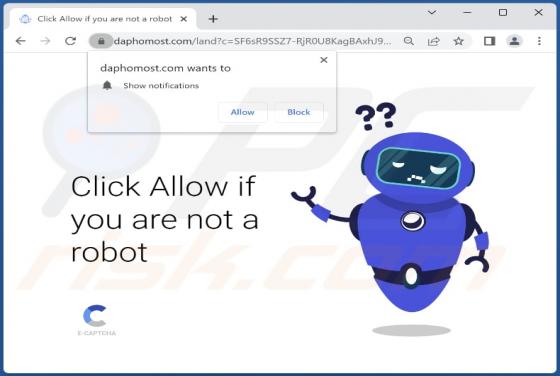Click the Allow button in permission popup

pos(242,112)
